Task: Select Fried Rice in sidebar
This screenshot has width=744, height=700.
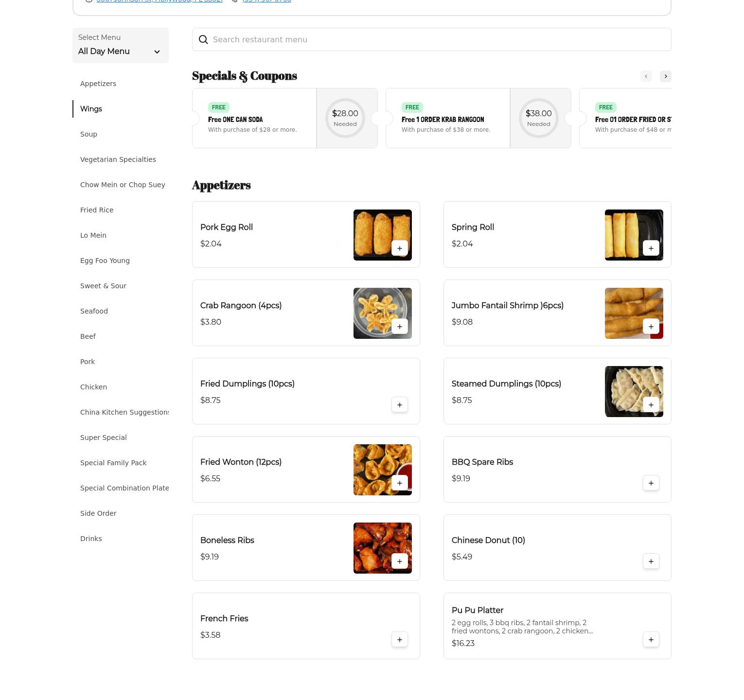Action: (97, 210)
